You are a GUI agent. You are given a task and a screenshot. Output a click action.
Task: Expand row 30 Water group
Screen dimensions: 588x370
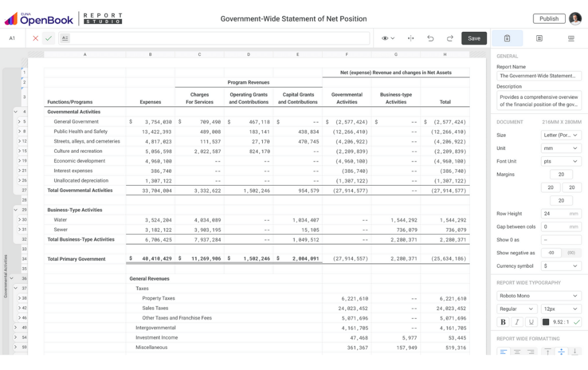click(x=19, y=220)
